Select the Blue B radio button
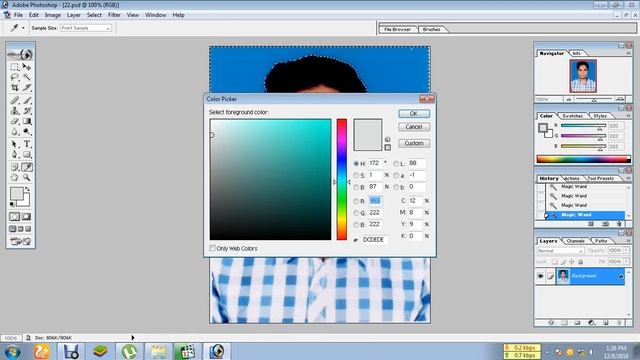The width and height of the screenshot is (640, 360). (x=356, y=225)
